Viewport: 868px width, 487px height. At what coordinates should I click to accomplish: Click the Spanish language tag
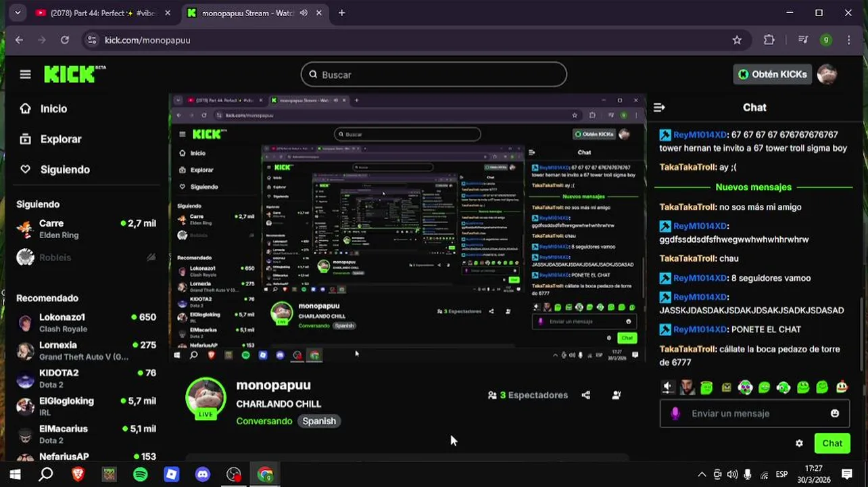[319, 421]
